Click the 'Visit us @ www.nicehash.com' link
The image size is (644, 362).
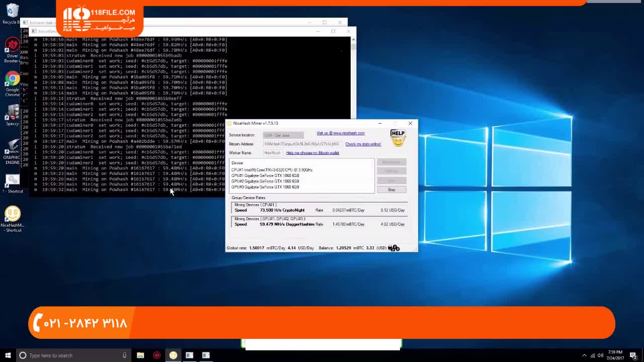[341, 133]
